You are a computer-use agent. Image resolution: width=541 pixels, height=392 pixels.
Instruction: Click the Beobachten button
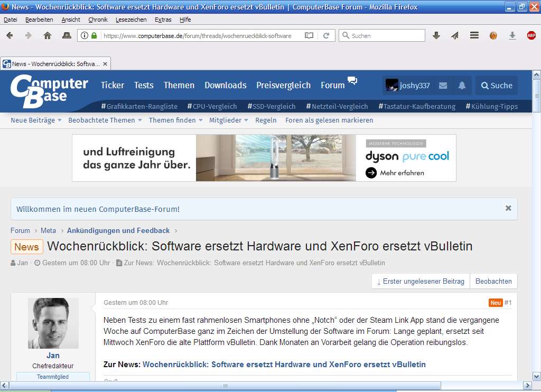(x=494, y=281)
